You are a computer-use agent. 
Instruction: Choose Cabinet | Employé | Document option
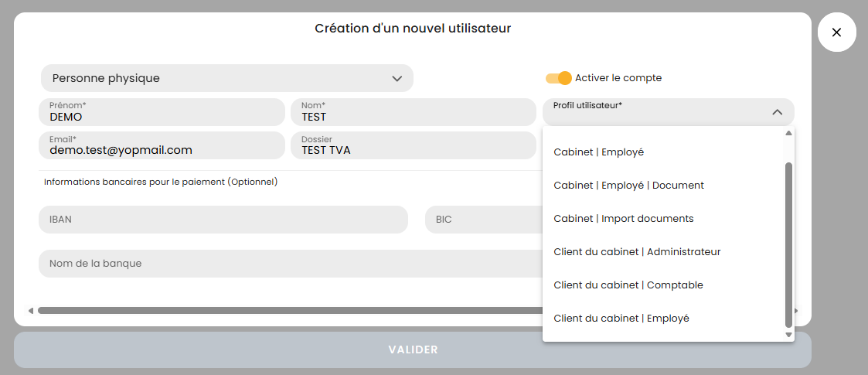pos(629,186)
